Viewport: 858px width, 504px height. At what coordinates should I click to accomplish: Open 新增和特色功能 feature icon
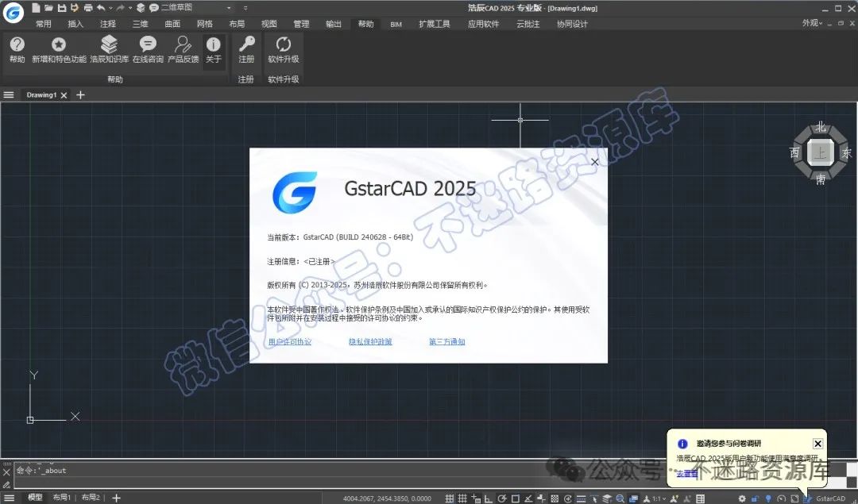tap(59, 50)
